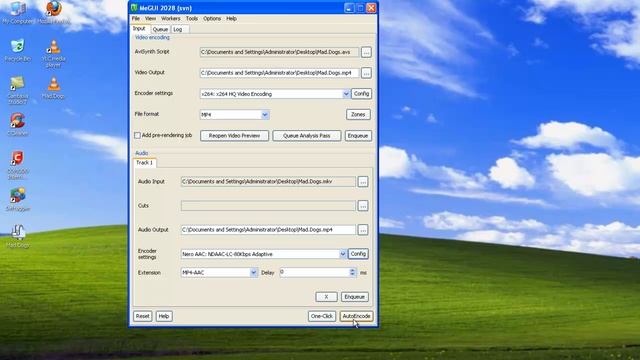Expand video Encoder settings dropdown
Image resolution: width=640 pixels, height=360 pixels.
[346, 94]
